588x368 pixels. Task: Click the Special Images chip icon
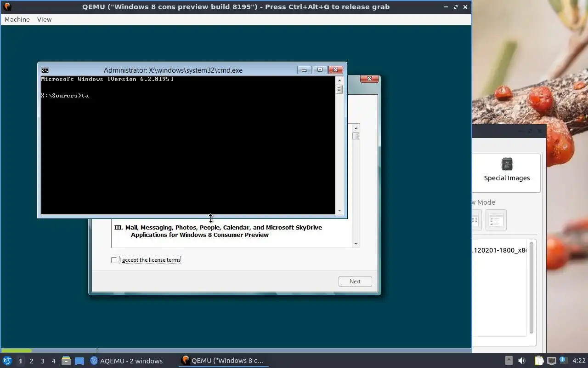coord(507,164)
